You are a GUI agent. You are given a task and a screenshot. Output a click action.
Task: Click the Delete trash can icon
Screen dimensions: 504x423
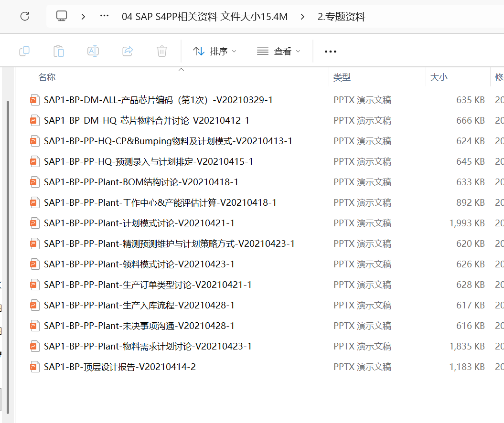[x=162, y=51]
